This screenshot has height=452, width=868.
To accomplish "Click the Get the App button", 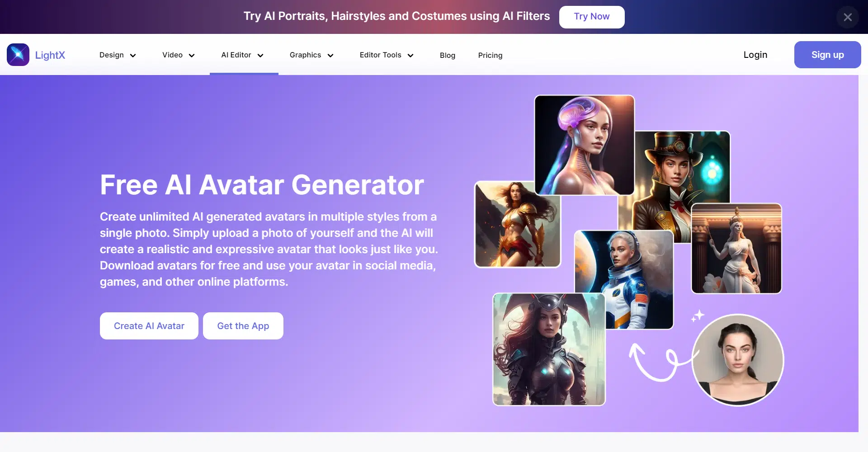I will tap(243, 326).
